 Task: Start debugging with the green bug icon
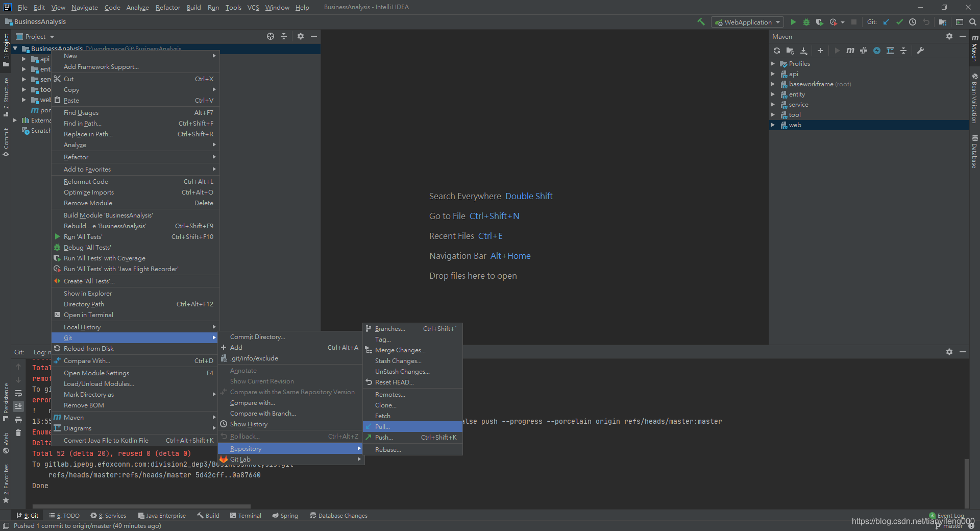click(x=806, y=22)
